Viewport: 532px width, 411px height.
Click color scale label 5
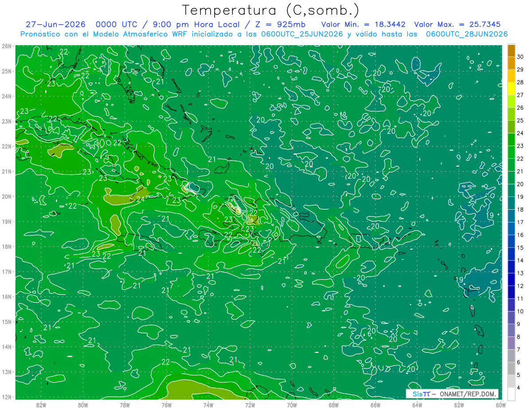(x=519, y=375)
